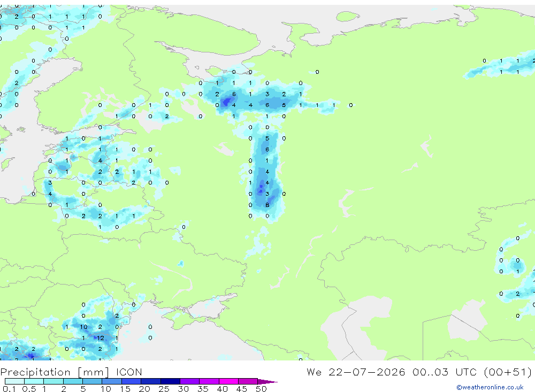Pick the 0.1–0.5 mm lightest cyan legend swatch
This screenshot has width=535, height=392.
14,381
